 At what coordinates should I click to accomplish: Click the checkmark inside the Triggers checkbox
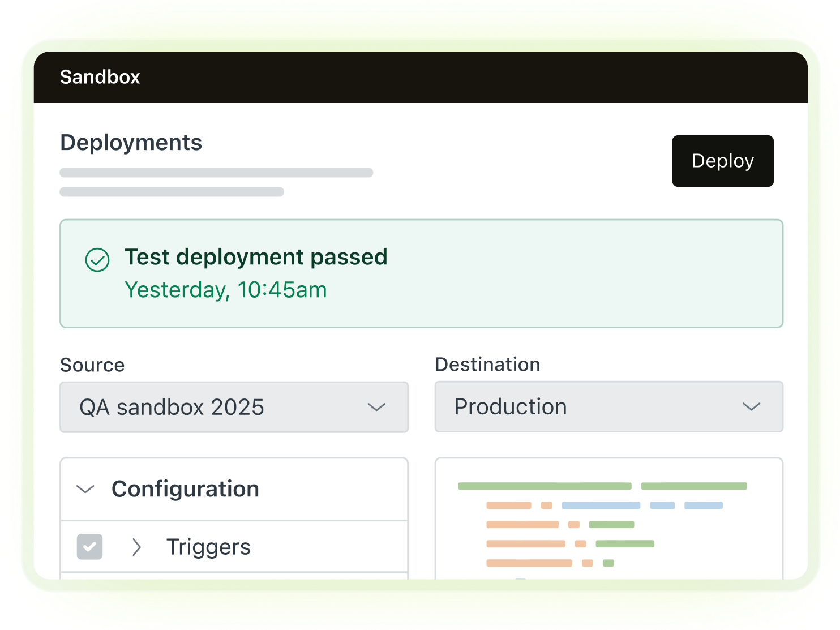coord(89,547)
